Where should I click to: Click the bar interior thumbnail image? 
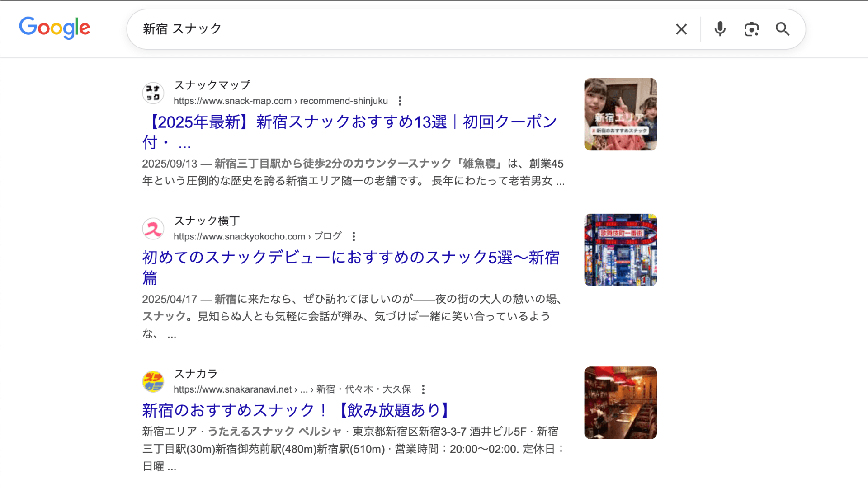coord(620,403)
